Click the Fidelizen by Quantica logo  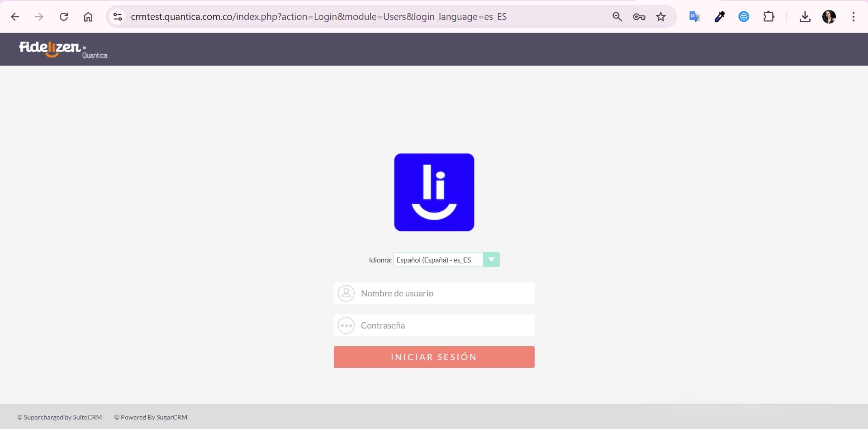tap(63, 49)
